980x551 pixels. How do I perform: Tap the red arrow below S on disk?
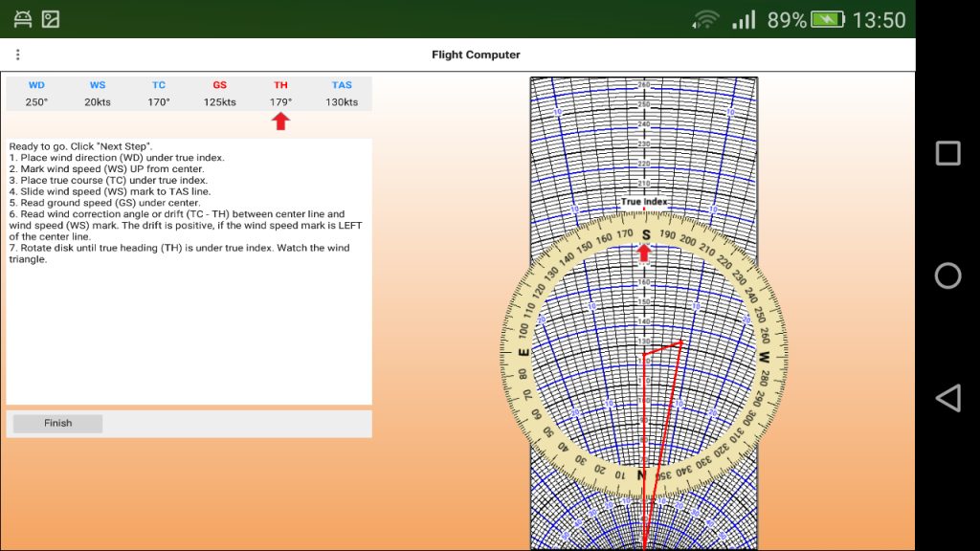[x=644, y=253]
